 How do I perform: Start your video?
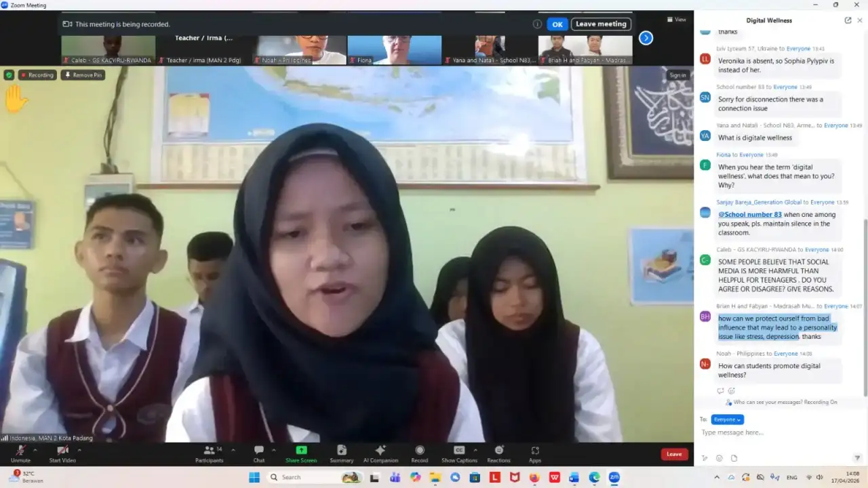[x=62, y=453]
